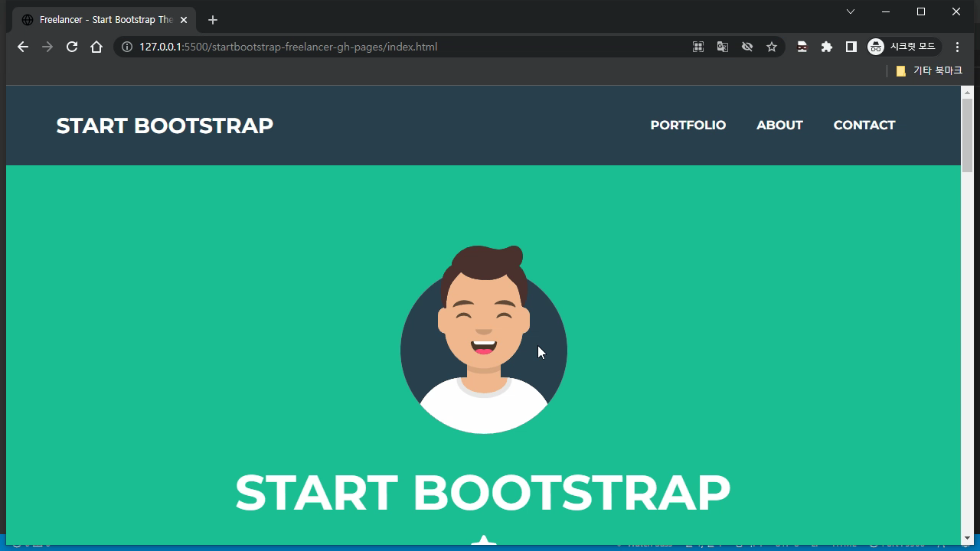Click the crossed-eye tracking protection icon
This screenshot has width=980, height=551.
(747, 47)
